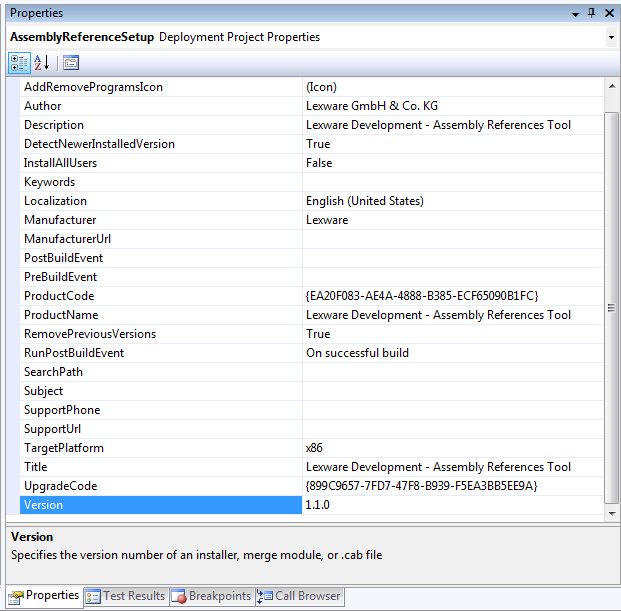Select the InstallAllUsers property
621x611 pixels.
click(161, 163)
